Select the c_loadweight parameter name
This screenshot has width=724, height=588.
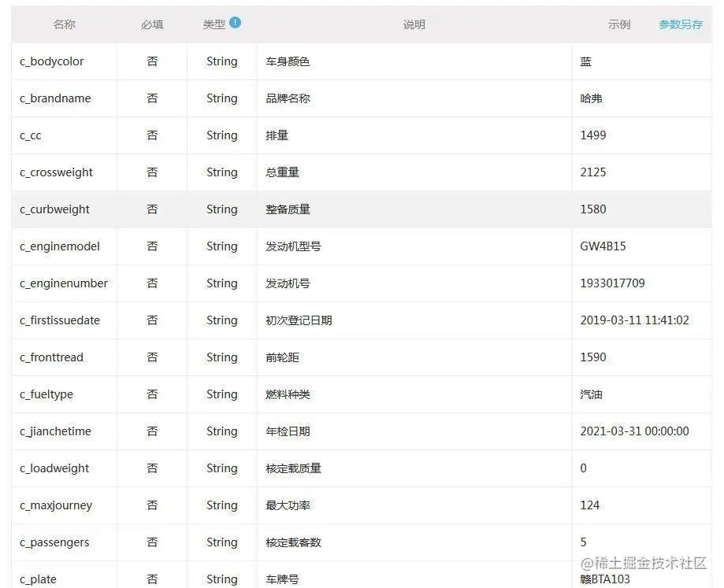pyautogui.click(x=54, y=468)
